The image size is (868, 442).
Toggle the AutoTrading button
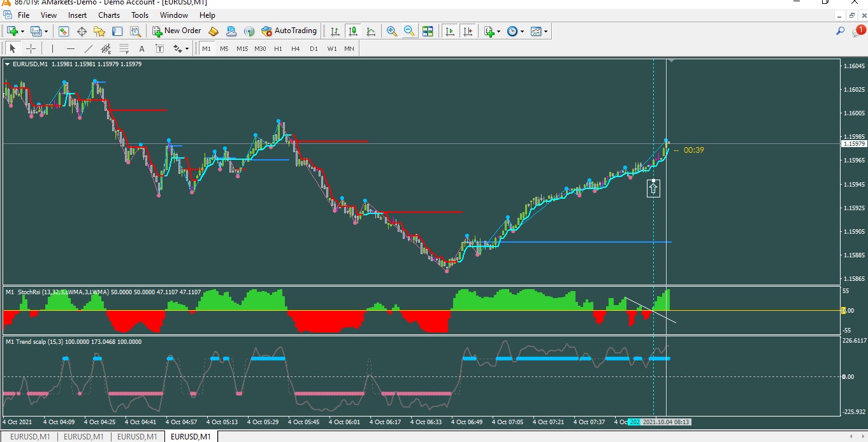pos(289,31)
